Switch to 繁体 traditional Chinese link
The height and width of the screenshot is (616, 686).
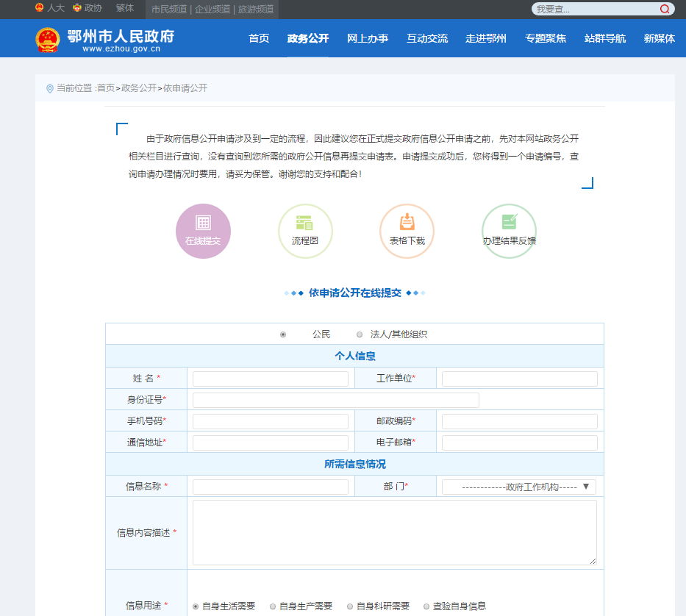[x=125, y=8]
